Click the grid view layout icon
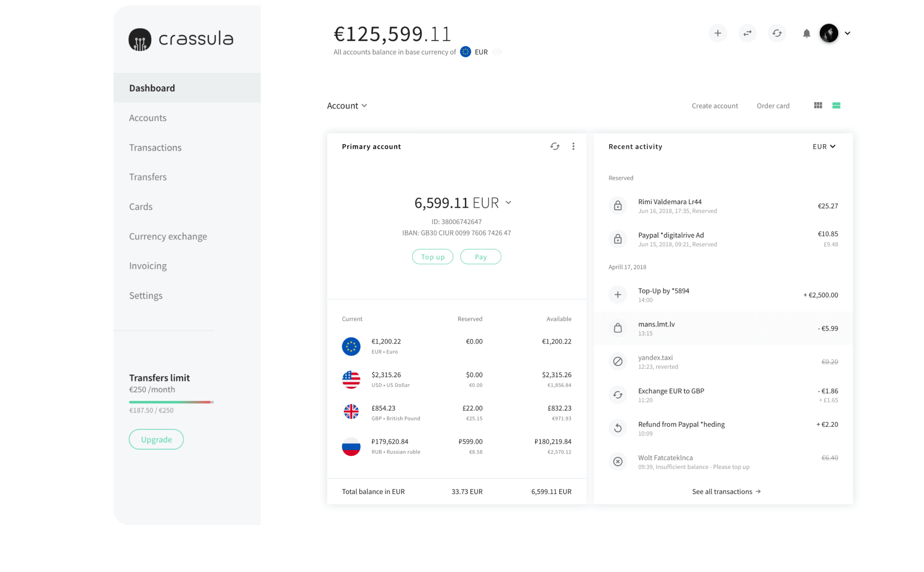The height and width of the screenshot is (572, 924). [x=818, y=105]
